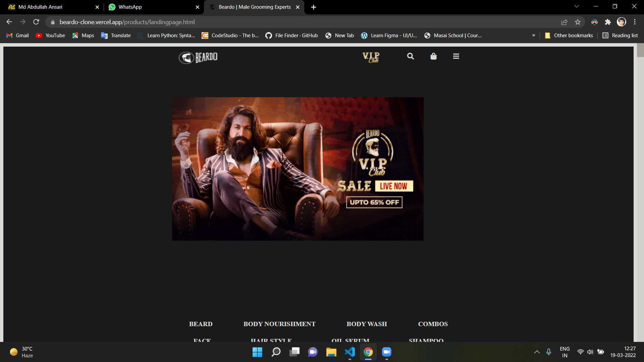The image size is (644, 362).
Task: Open Learn Python bookmark
Action: (x=166, y=36)
